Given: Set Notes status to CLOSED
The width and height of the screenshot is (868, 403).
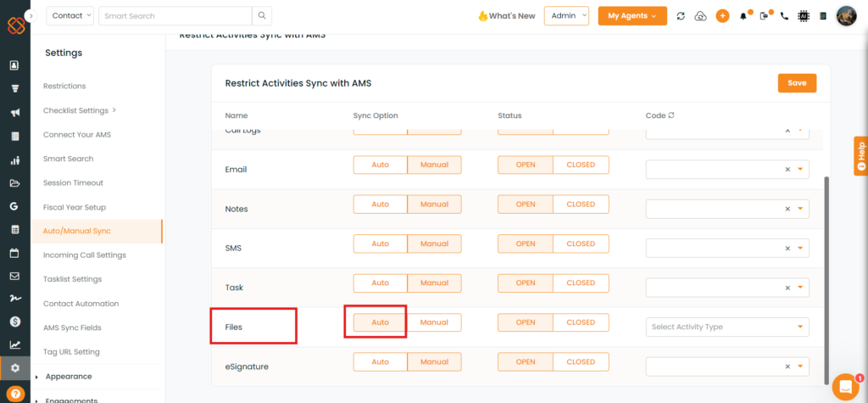Looking at the screenshot, I should click(x=581, y=204).
